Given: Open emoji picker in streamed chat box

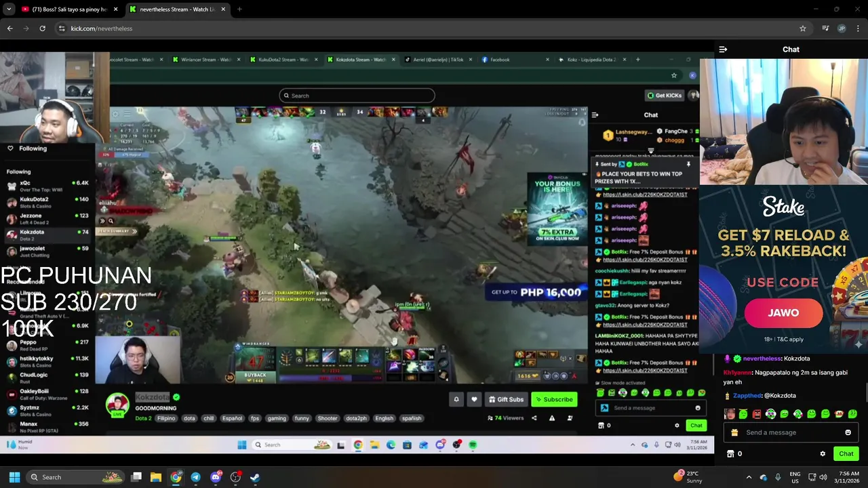Looking at the screenshot, I should [698, 408].
